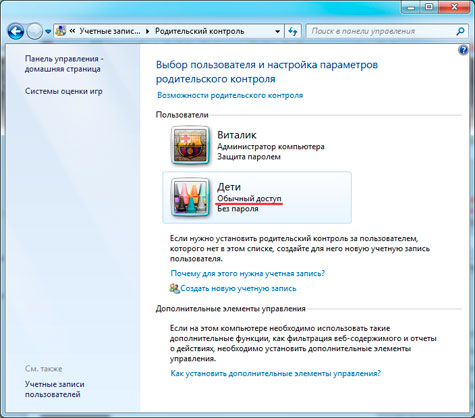The image size is (475, 418).
Task: Select Виталик account picture
Action: tap(190, 145)
